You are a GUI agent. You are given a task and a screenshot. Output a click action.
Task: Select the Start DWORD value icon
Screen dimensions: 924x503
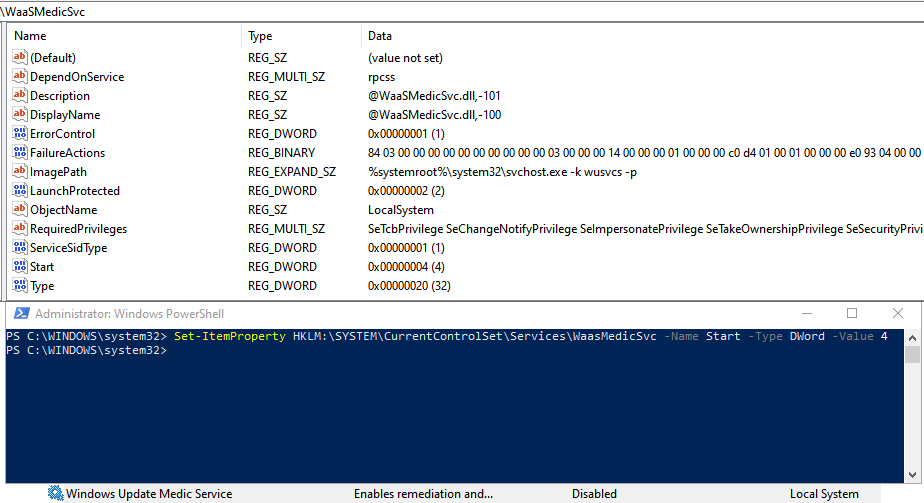click(19, 267)
